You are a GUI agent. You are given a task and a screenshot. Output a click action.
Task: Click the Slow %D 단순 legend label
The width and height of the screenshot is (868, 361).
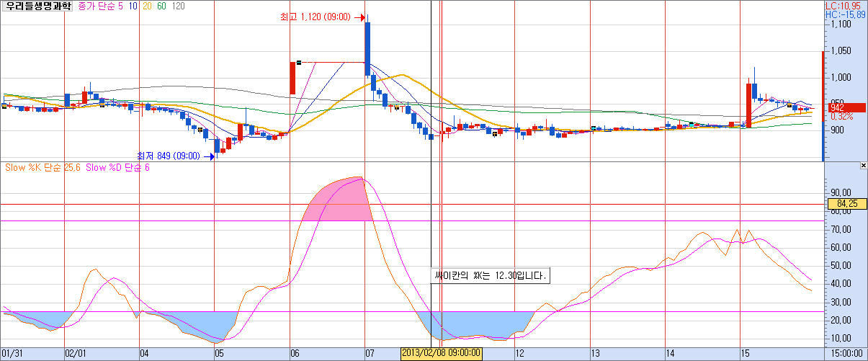pyautogui.click(x=116, y=168)
